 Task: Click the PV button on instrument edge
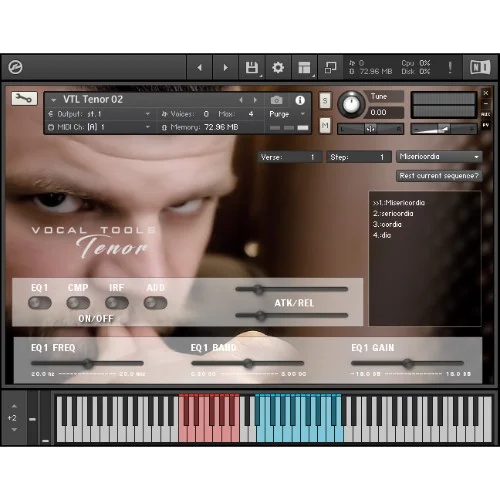[486, 125]
